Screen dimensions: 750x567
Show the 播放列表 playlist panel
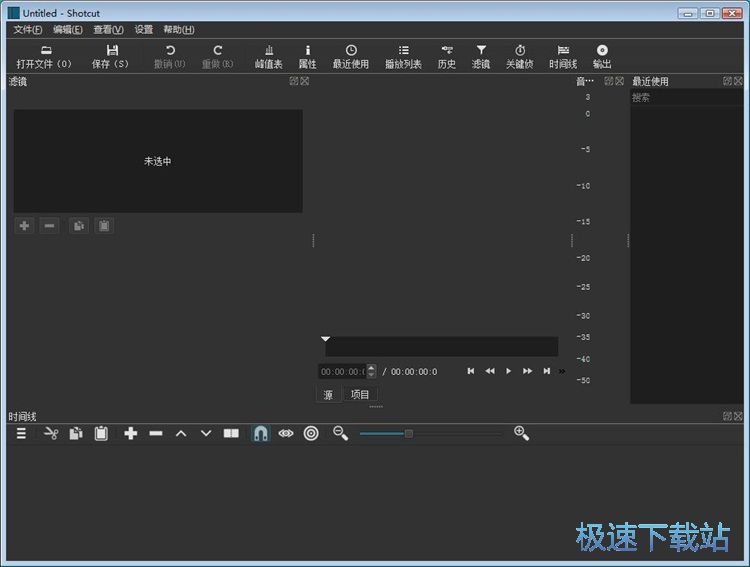pos(403,56)
